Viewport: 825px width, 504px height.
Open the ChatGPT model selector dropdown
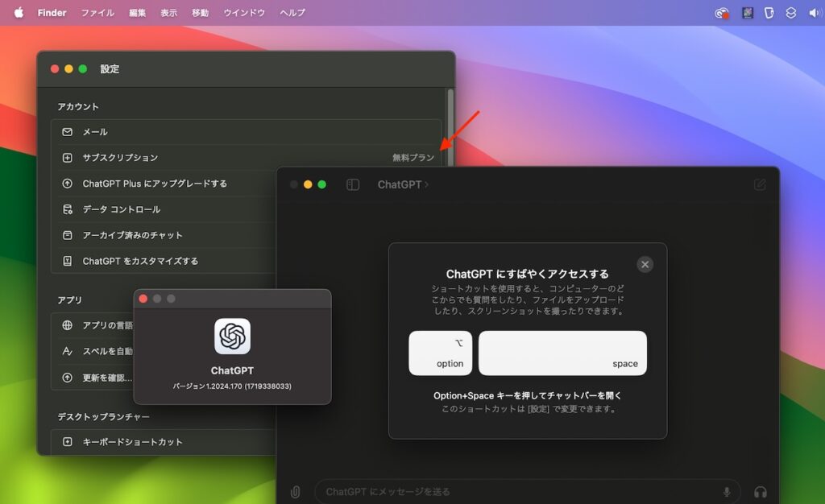[404, 184]
